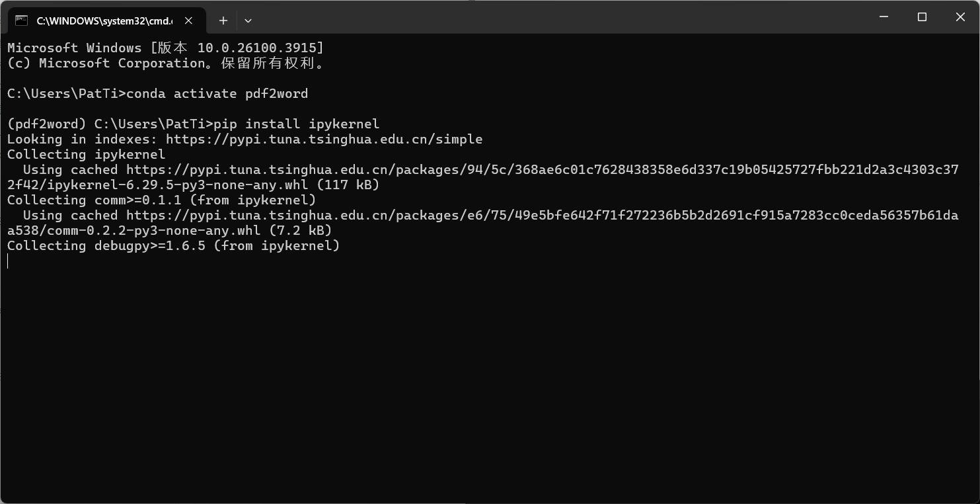Close the terminal window
The image size is (980, 504).
pyautogui.click(x=960, y=17)
